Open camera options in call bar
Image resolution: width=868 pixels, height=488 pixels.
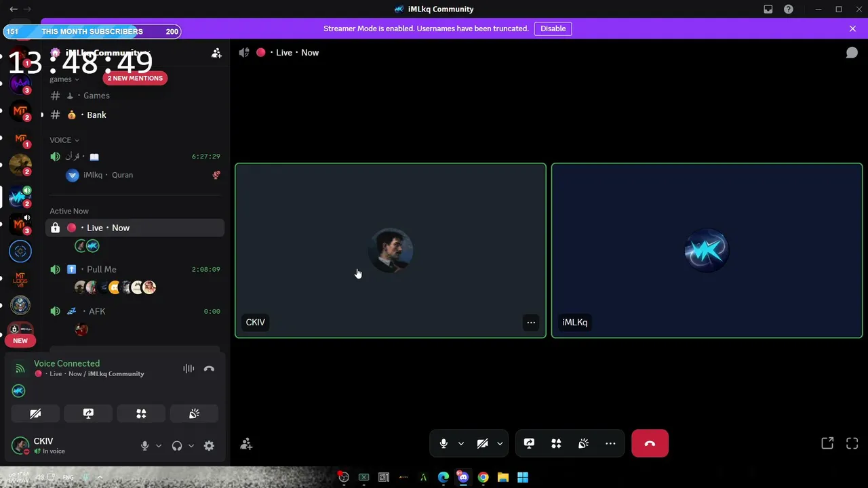500,444
